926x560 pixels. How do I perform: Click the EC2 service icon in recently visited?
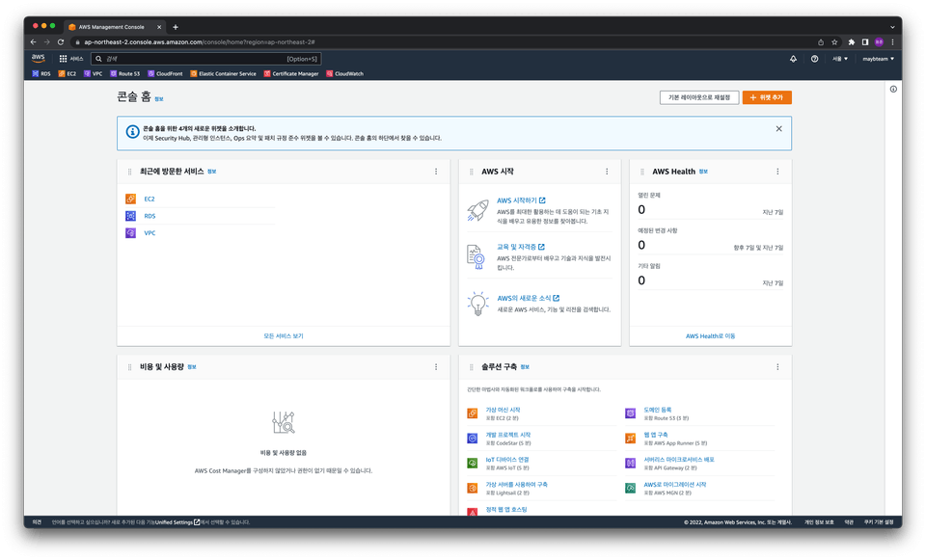130,199
